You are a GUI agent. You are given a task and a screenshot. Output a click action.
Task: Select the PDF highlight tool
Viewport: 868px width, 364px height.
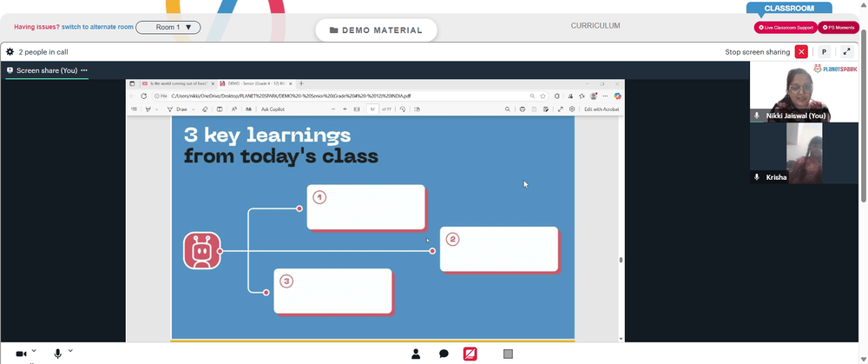click(x=148, y=109)
